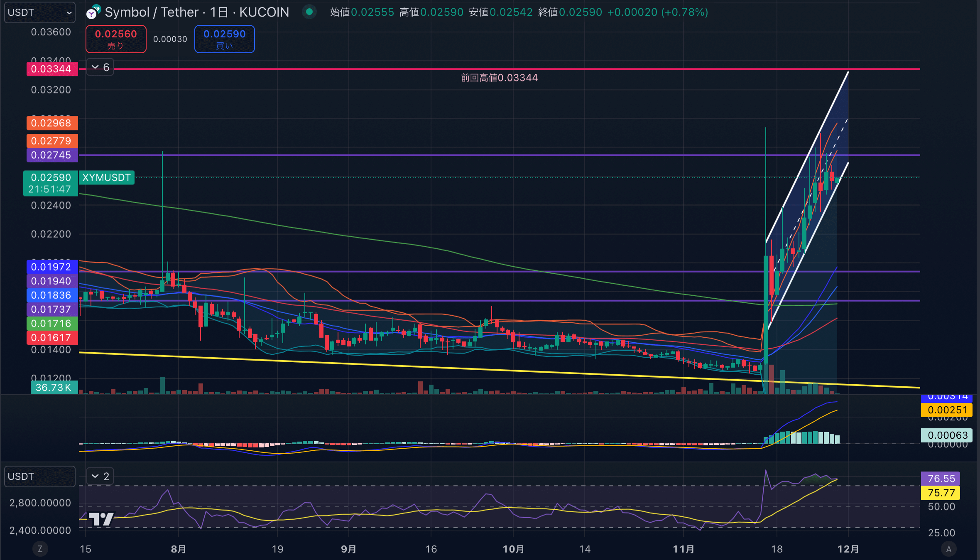Expand the collapsed 6 indicators legend
The image size is (980, 560).
click(100, 67)
